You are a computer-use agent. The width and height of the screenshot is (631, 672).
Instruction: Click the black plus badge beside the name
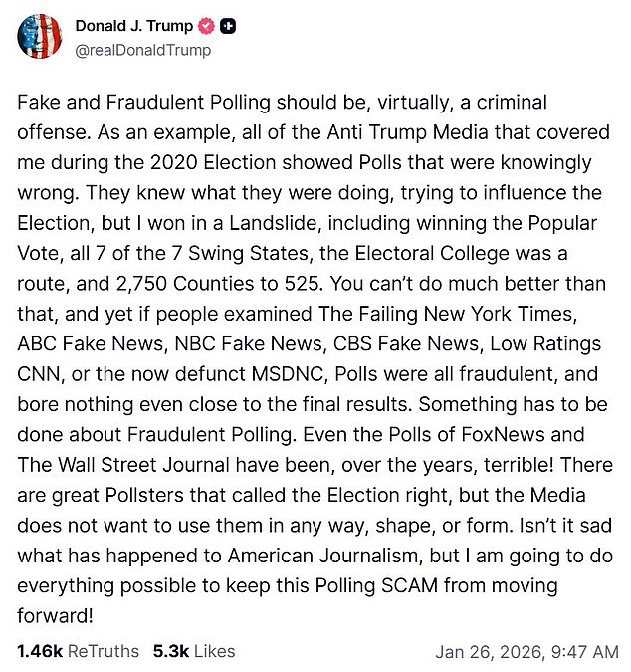(x=228, y=27)
